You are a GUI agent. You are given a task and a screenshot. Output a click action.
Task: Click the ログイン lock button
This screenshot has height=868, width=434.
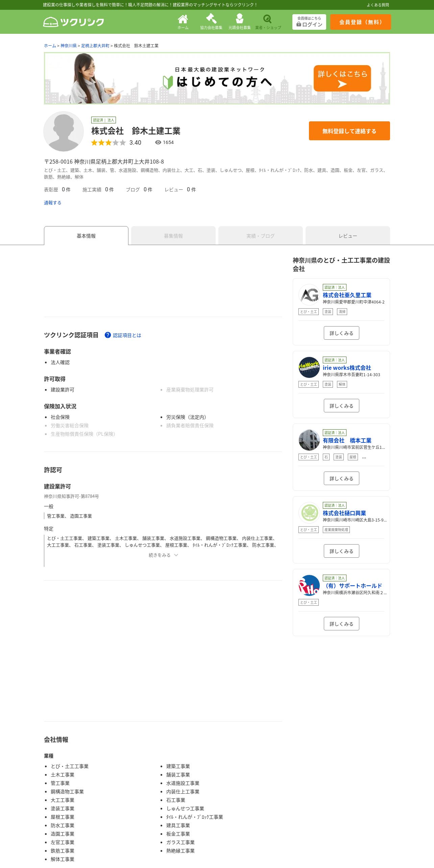309,22
